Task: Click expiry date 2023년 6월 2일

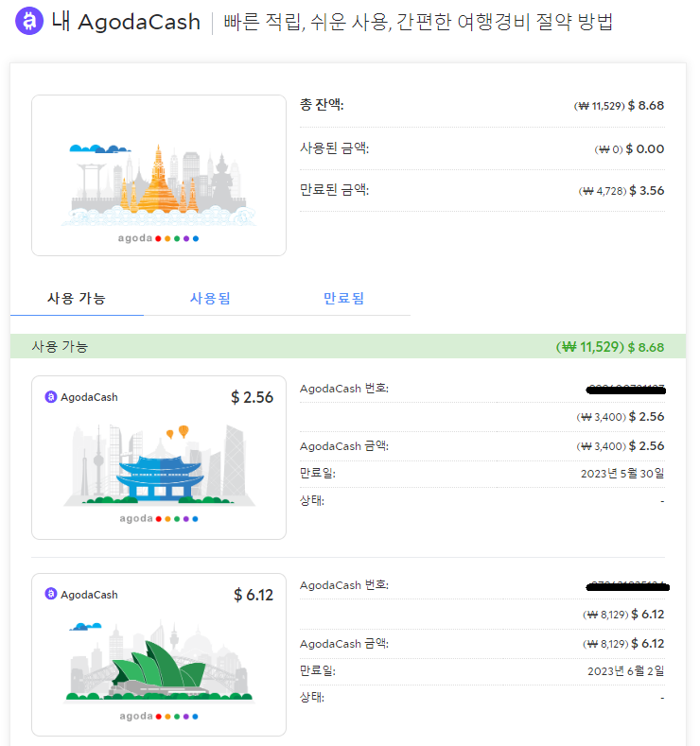Action: [626, 670]
